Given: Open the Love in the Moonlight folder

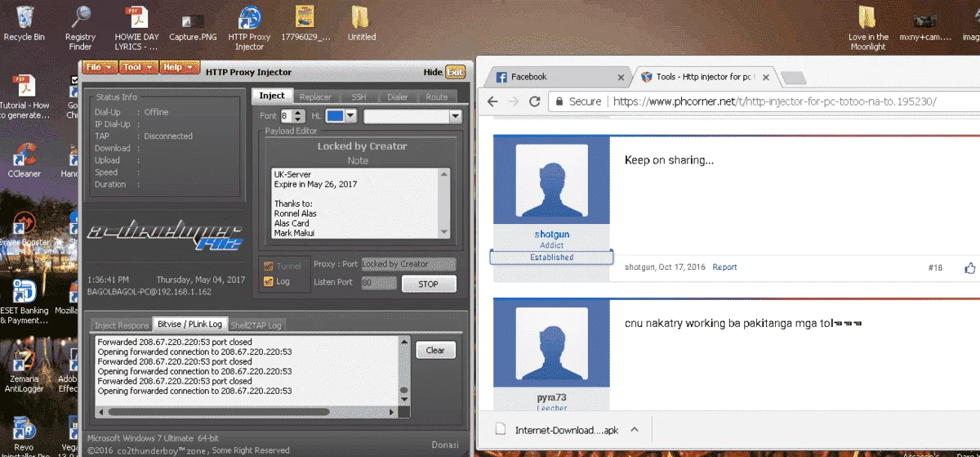Looking at the screenshot, I should tap(868, 28).
